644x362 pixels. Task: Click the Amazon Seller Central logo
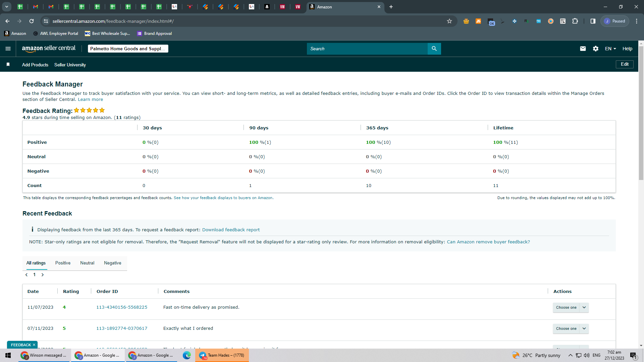(49, 49)
